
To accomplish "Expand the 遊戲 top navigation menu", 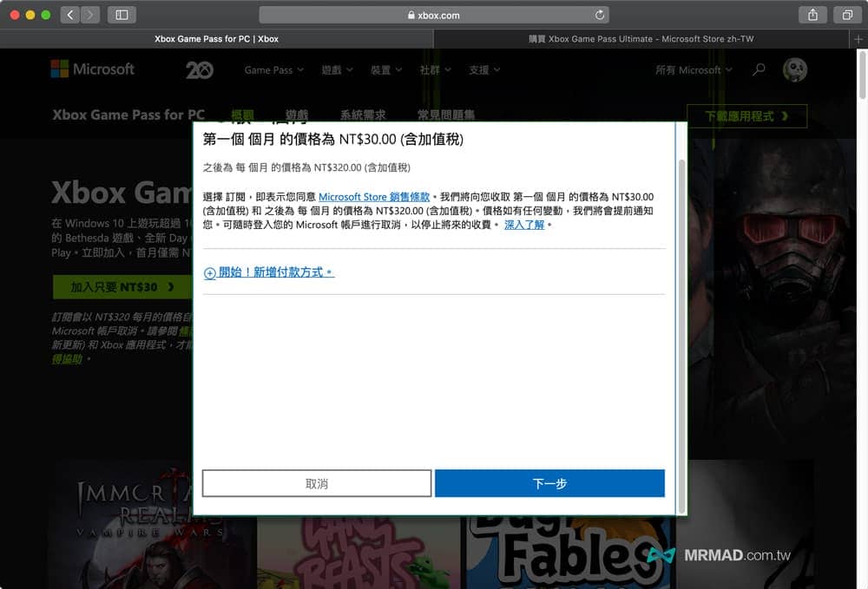I will click(x=337, y=70).
